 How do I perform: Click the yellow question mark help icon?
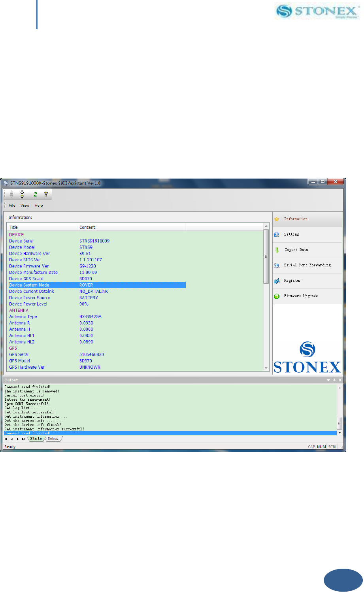[46, 194]
